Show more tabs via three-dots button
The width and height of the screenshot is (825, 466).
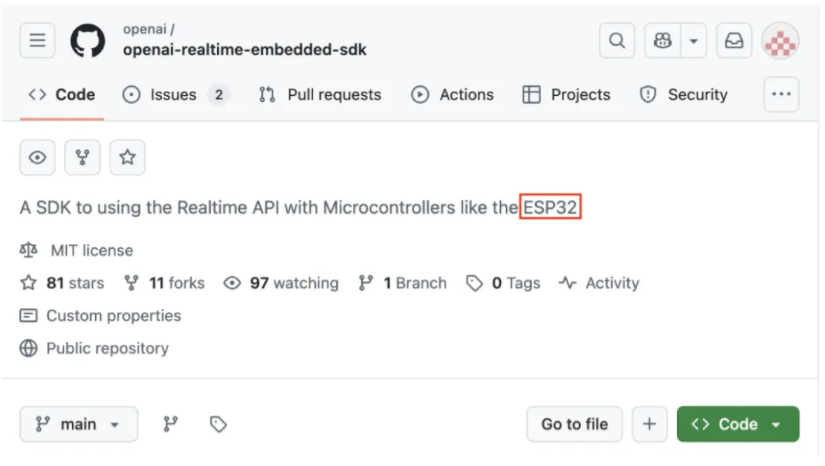(x=781, y=94)
